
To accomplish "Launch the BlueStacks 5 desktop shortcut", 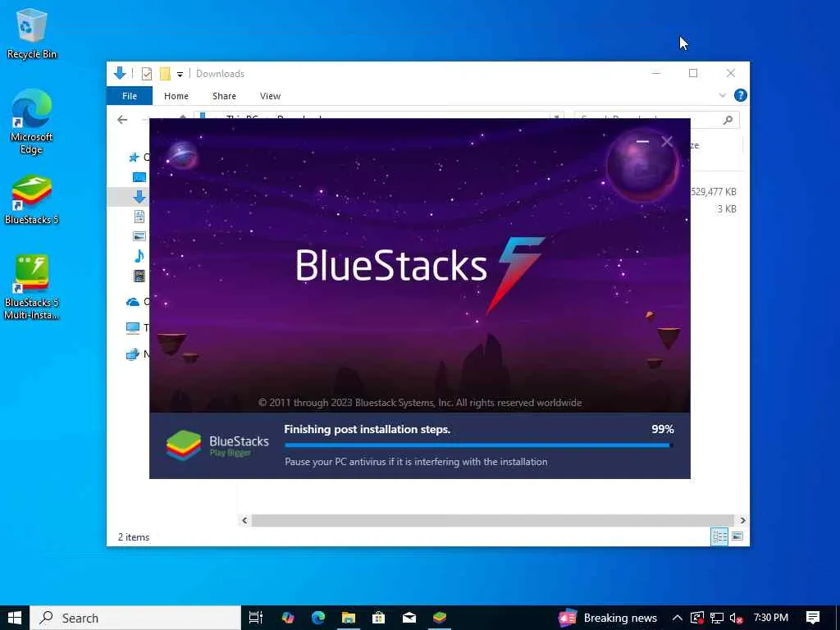I will (x=32, y=200).
